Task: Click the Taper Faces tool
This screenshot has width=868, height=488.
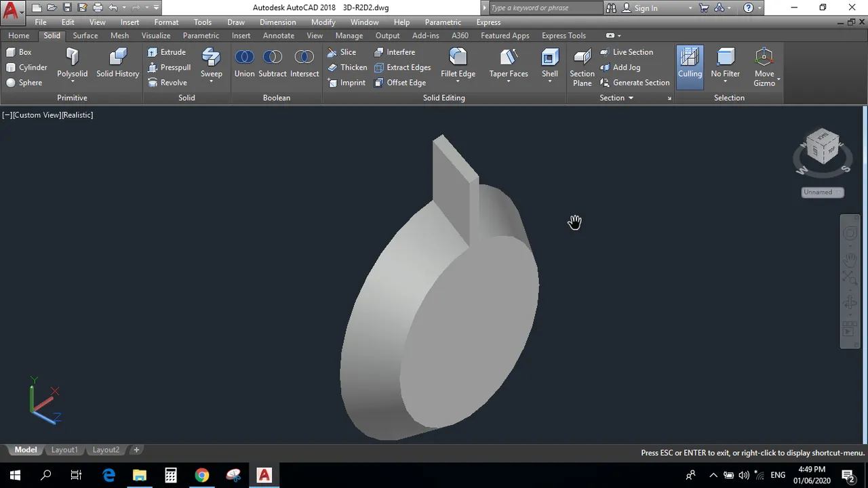Action: point(509,64)
